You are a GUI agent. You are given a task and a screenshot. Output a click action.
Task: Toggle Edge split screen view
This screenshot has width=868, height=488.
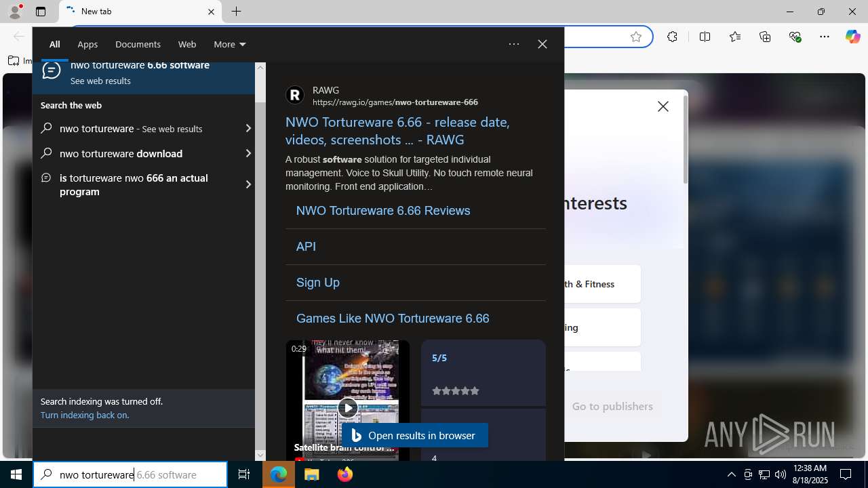(705, 37)
